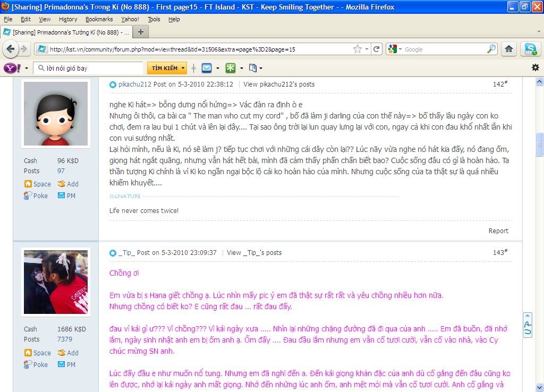Click _Tip_'s photo avatar
544x392 pixels.
pyautogui.click(x=56, y=282)
